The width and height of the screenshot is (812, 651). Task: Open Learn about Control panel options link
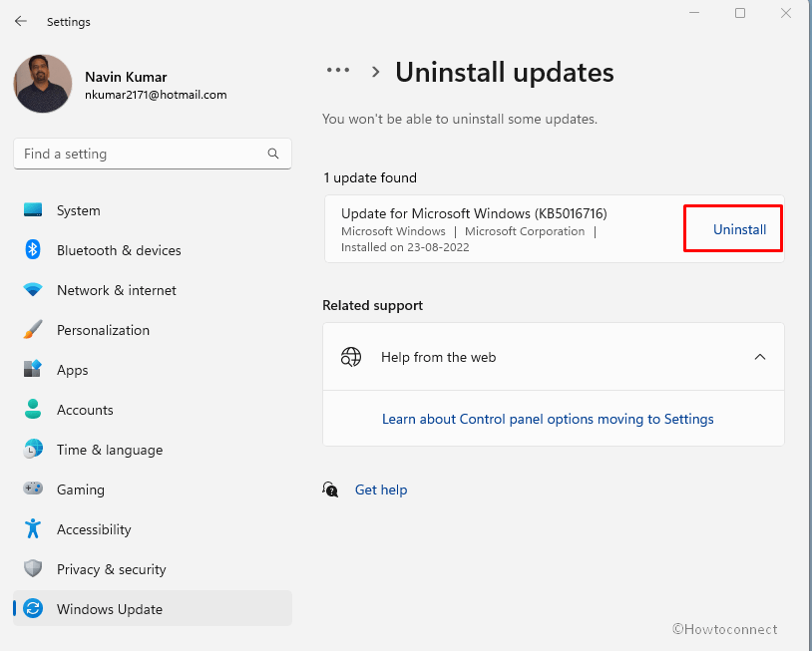(x=548, y=419)
